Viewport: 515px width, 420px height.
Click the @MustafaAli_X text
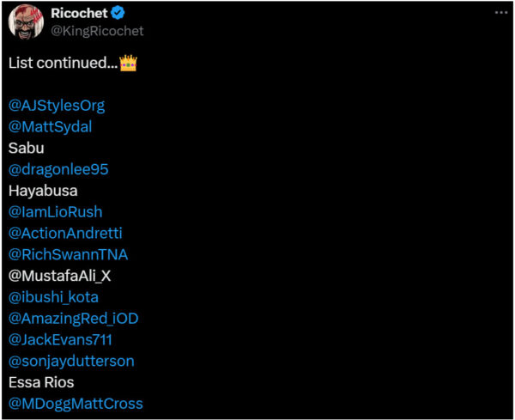point(60,276)
